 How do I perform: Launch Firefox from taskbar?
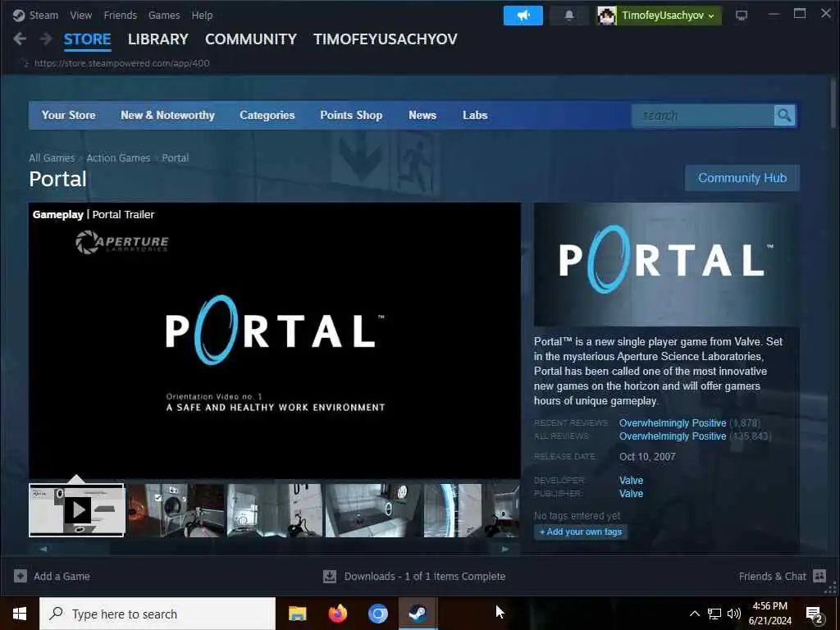[337, 614]
